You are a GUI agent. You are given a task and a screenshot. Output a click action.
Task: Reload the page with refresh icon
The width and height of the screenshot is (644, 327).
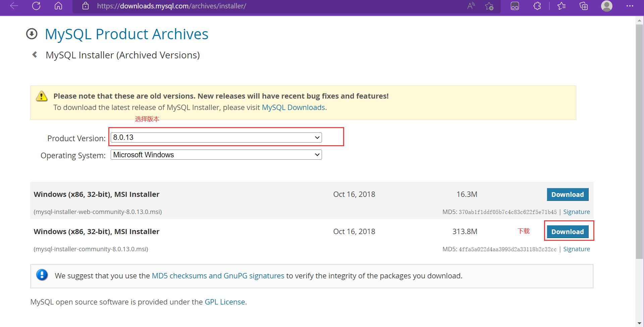(x=36, y=6)
